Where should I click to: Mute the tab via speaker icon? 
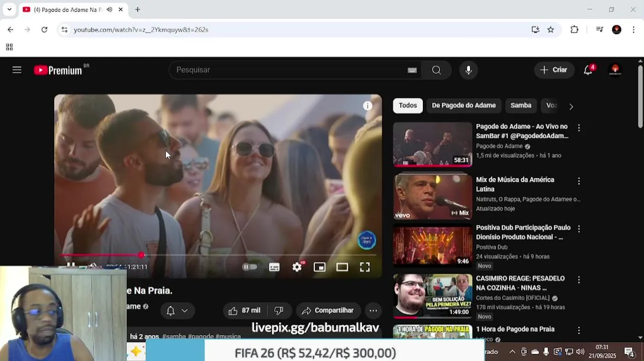(109, 10)
